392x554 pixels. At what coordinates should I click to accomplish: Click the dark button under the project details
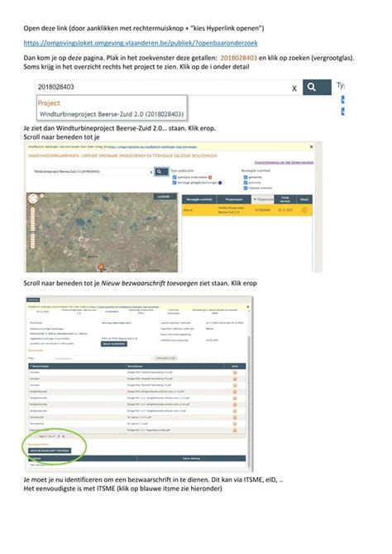tap(114, 344)
